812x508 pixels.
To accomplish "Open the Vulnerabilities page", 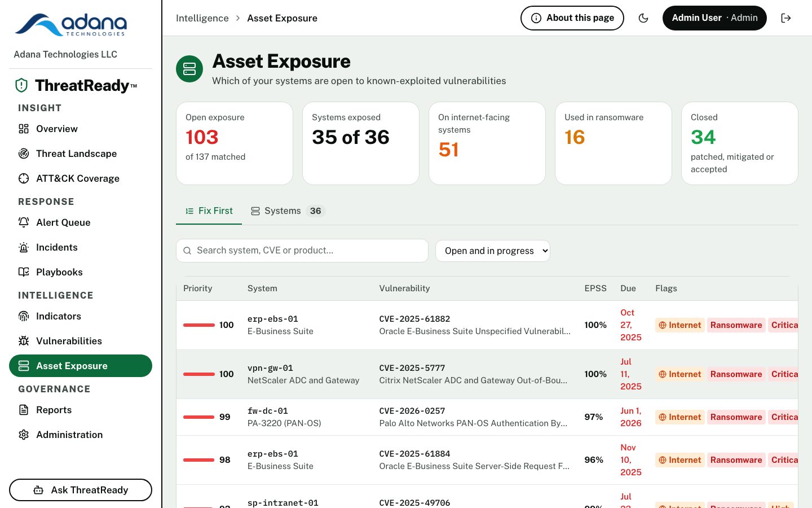I will [x=81, y=341].
